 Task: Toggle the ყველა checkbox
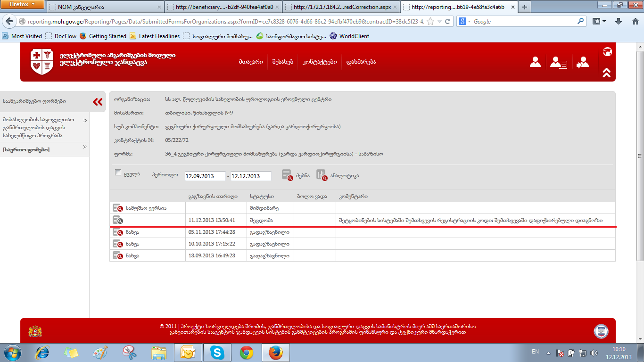pyautogui.click(x=118, y=173)
